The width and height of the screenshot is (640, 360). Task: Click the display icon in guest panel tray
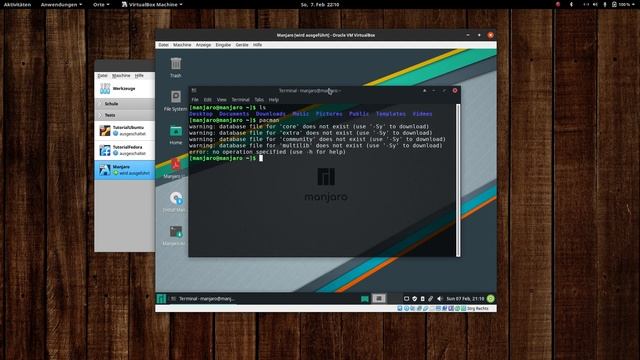[407, 299]
